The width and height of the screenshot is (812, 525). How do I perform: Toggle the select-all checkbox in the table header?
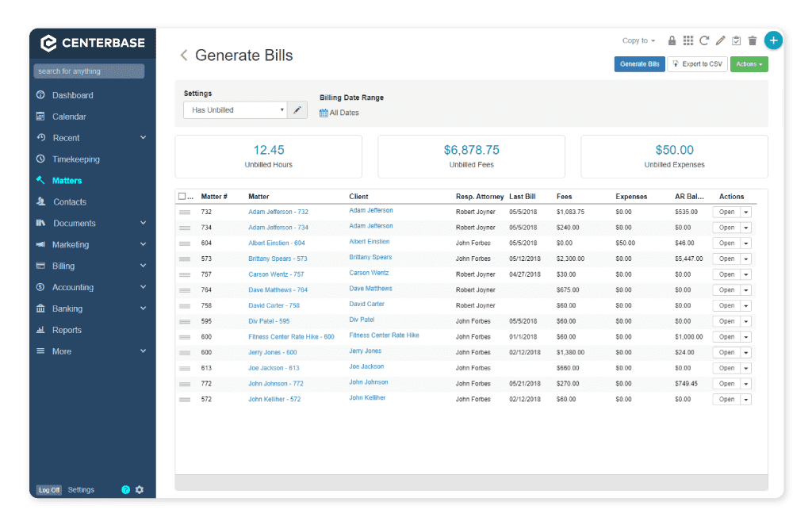coord(181,197)
